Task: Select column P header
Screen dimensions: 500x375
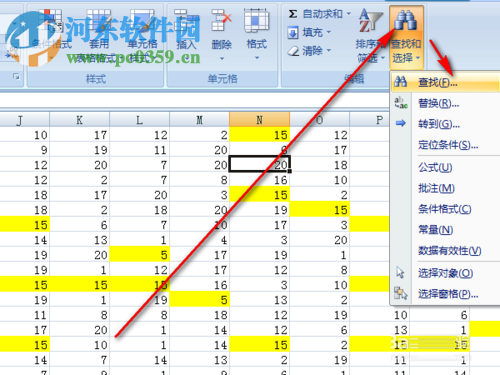Action: [x=369, y=120]
